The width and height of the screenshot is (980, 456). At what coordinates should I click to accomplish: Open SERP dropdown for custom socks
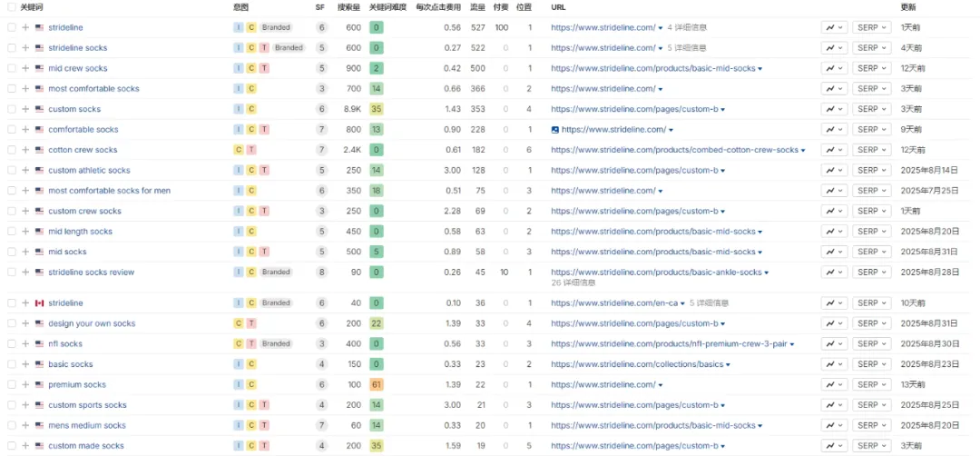(x=872, y=109)
